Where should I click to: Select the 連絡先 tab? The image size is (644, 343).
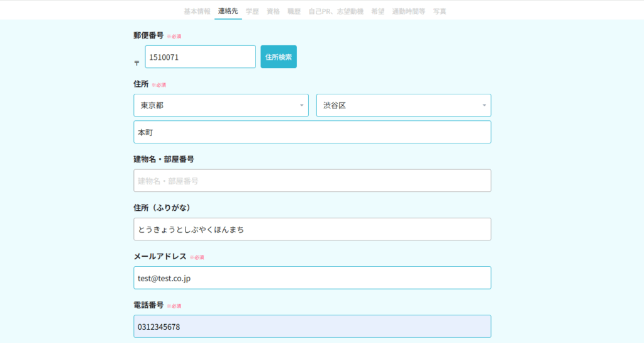point(228,11)
